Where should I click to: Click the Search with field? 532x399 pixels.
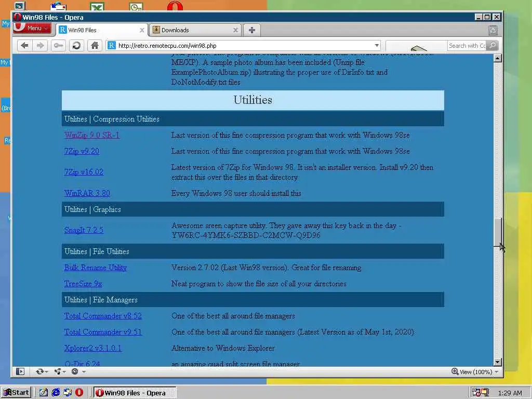[467, 46]
